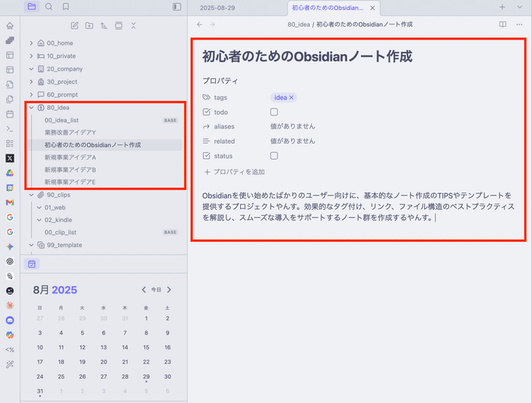Open the calendar panel tab icon

(32, 264)
